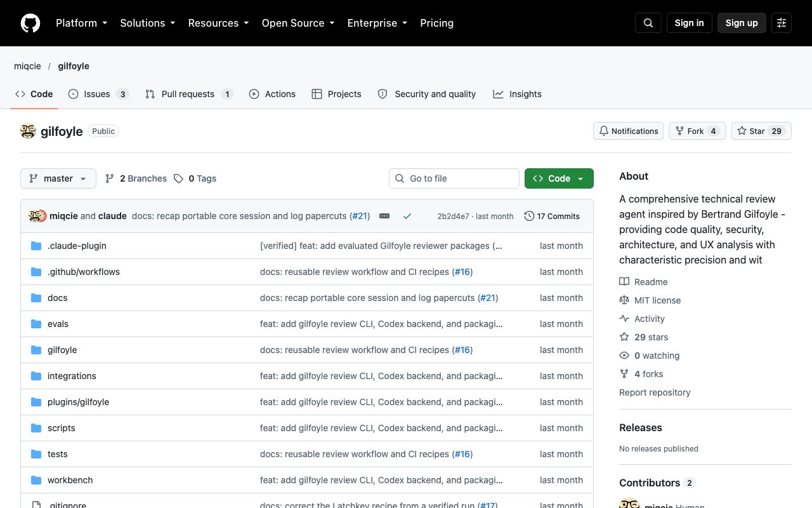Image resolution: width=812 pixels, height=508 pixels.
Task: Click the .claude-plugin folder icon
Action: coord(36,246)
